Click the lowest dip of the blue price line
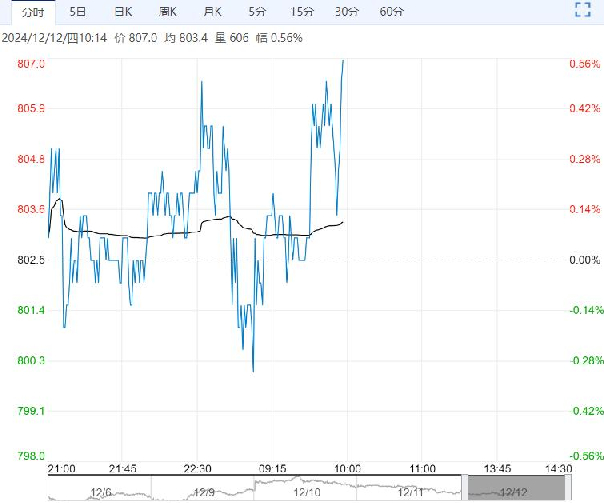The image size is (604, 503). 253,370
